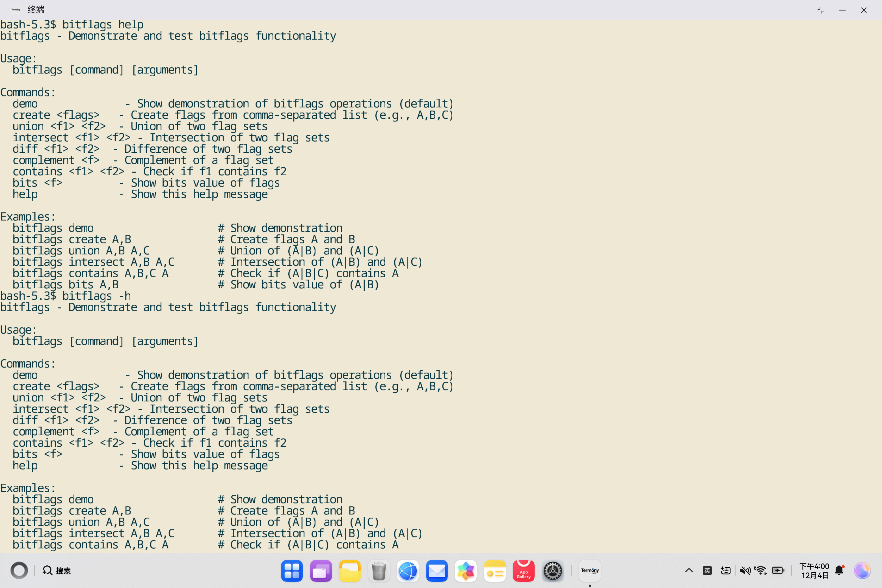Open Wi-Fi status from the system tray
The width and height of the screenshot is (882, 588).
760,570
